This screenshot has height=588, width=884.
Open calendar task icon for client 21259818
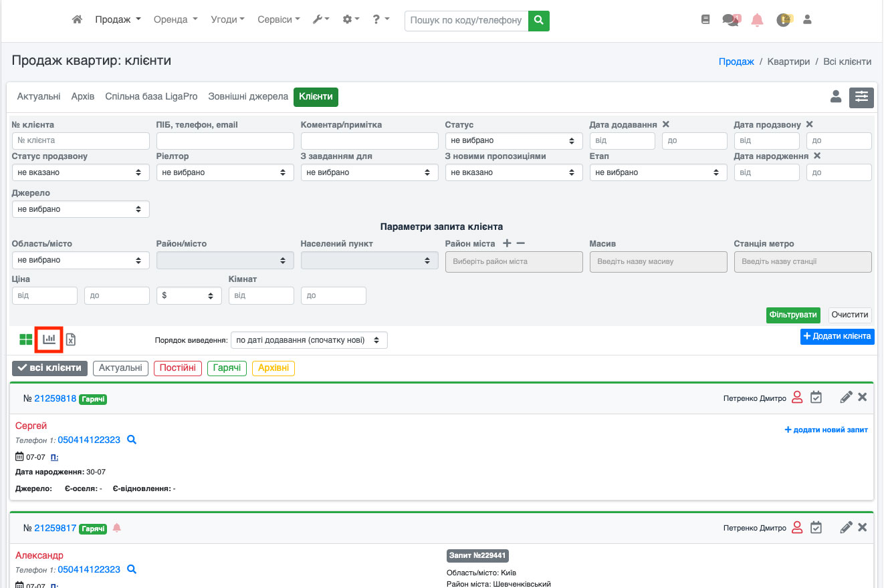816,398
